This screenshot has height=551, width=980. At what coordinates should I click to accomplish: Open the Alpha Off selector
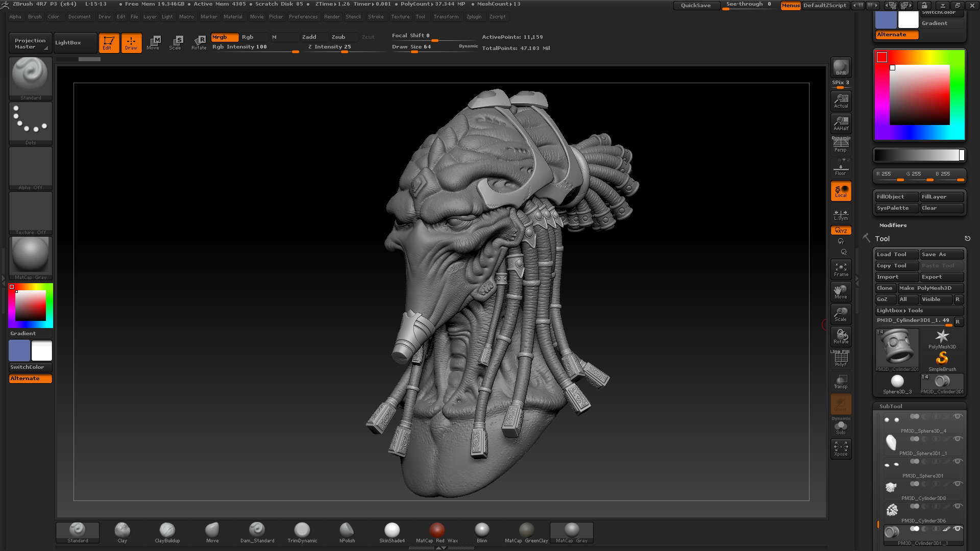31,168
